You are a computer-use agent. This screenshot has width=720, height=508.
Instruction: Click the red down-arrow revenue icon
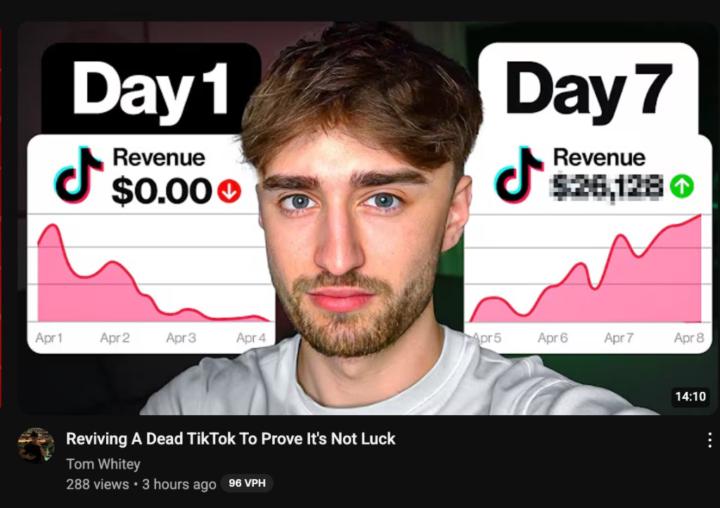(x=229, y=191)
